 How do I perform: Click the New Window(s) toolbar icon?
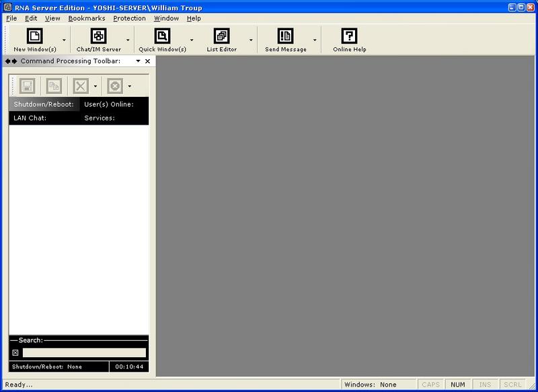35,36
